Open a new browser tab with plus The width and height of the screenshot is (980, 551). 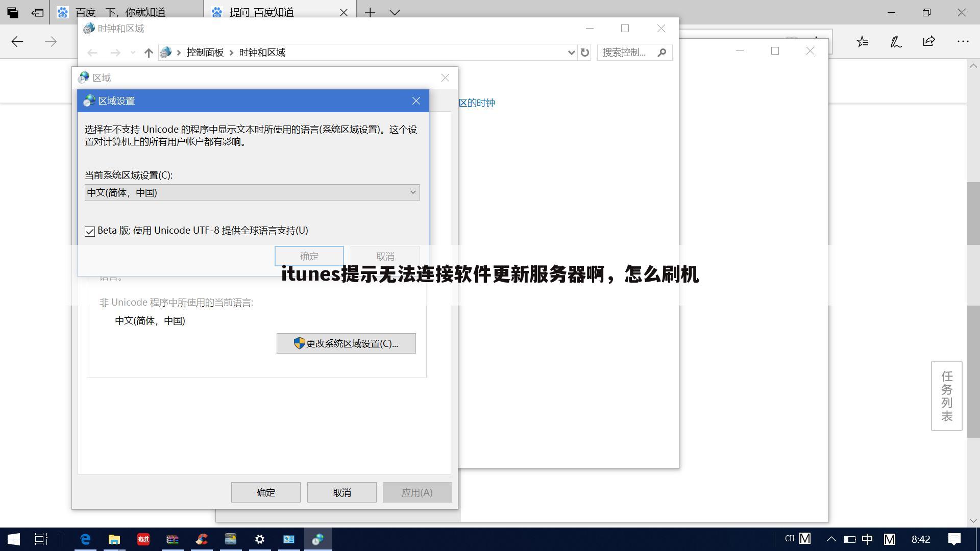point(370,12)
